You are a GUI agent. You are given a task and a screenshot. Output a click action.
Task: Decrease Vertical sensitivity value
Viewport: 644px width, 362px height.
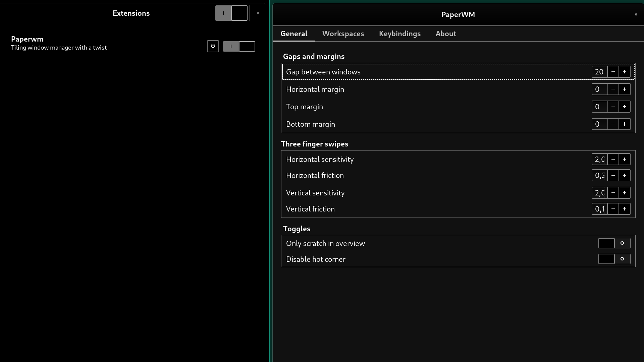pos(613,193)
